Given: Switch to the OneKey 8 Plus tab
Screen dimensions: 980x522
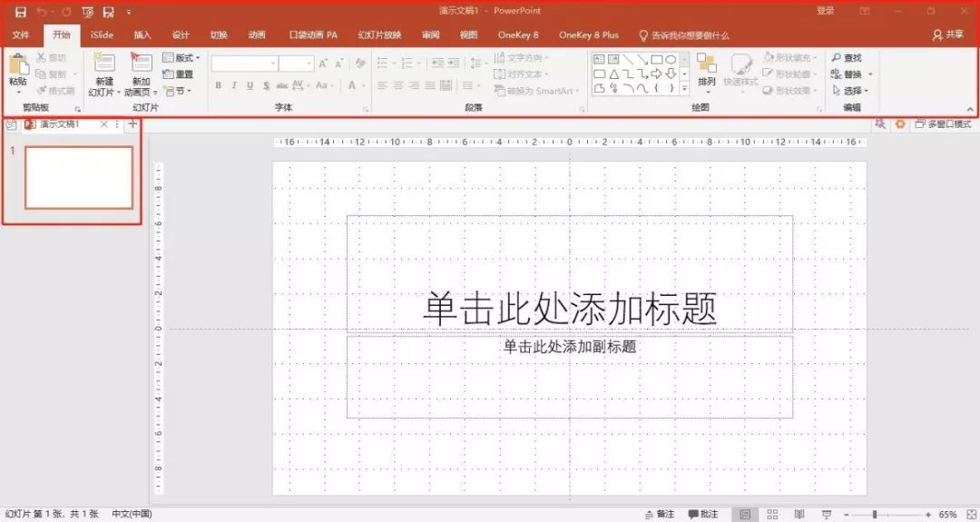Looking at the screenshot, I should 589,35.
